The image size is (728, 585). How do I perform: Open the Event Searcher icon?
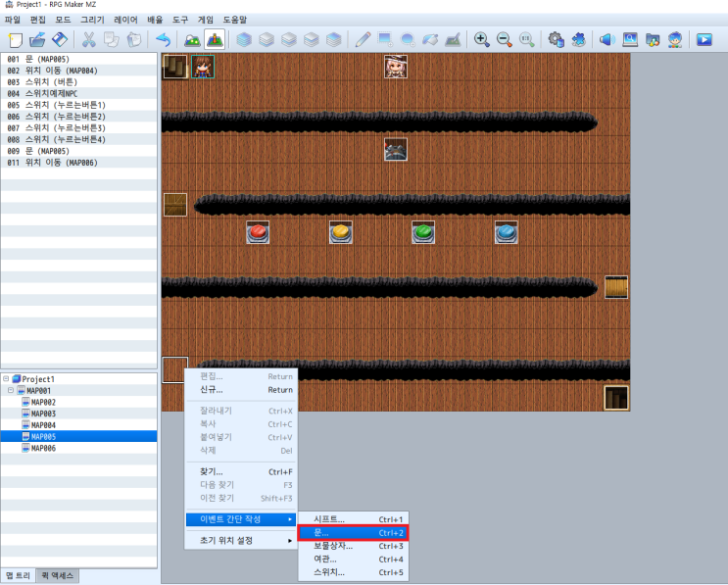tap(630, 40)
